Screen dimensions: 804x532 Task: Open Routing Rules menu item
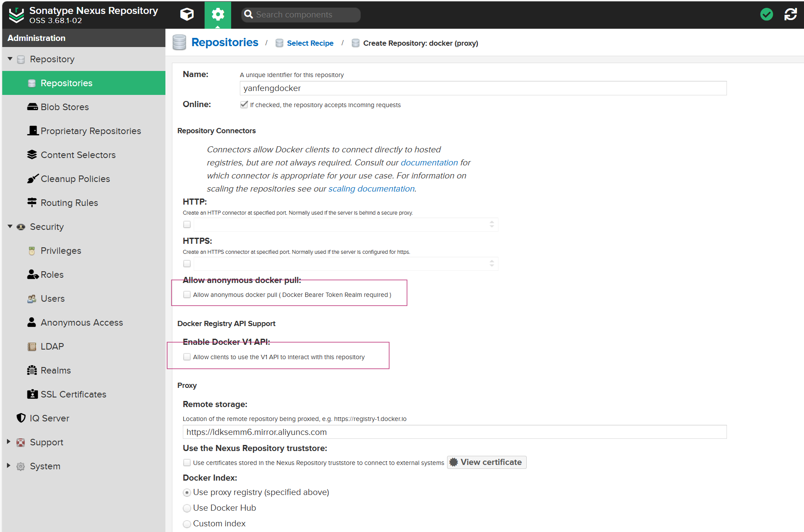69,203
